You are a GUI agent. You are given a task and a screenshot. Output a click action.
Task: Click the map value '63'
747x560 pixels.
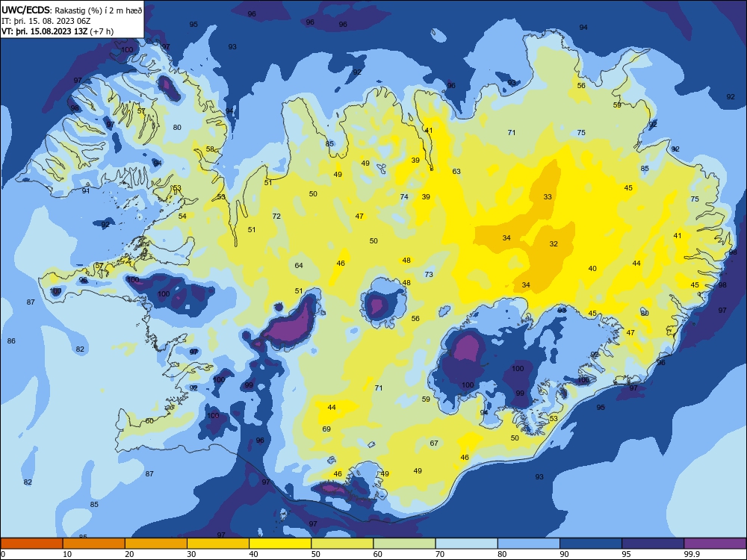point(456,172)
